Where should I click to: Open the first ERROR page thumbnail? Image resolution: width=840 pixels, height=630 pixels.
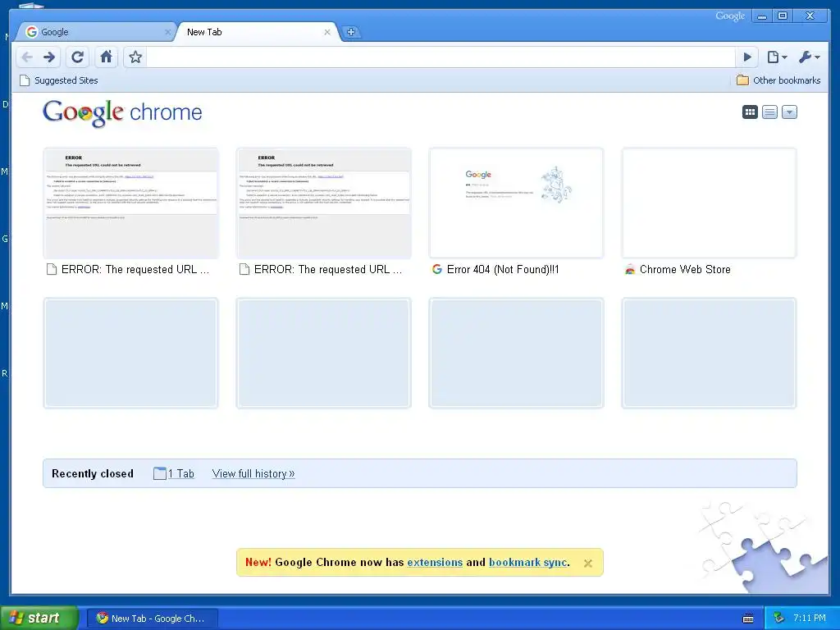tap(130, 203)
